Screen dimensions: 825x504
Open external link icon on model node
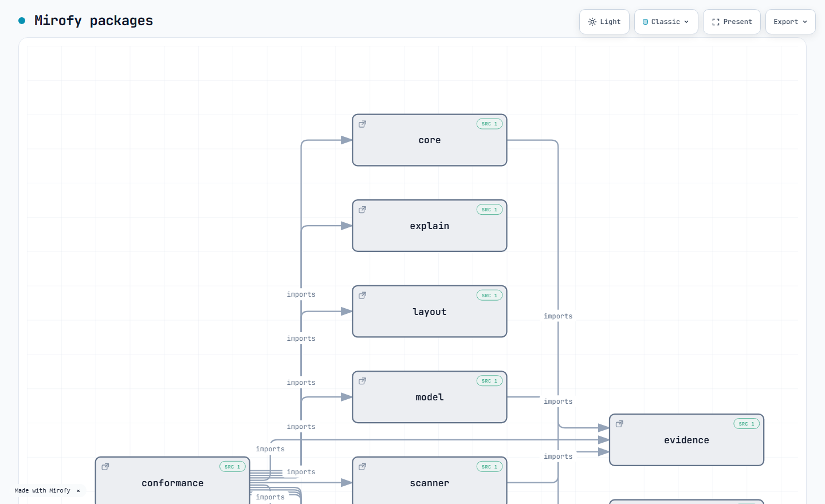(x=363, y=381)
